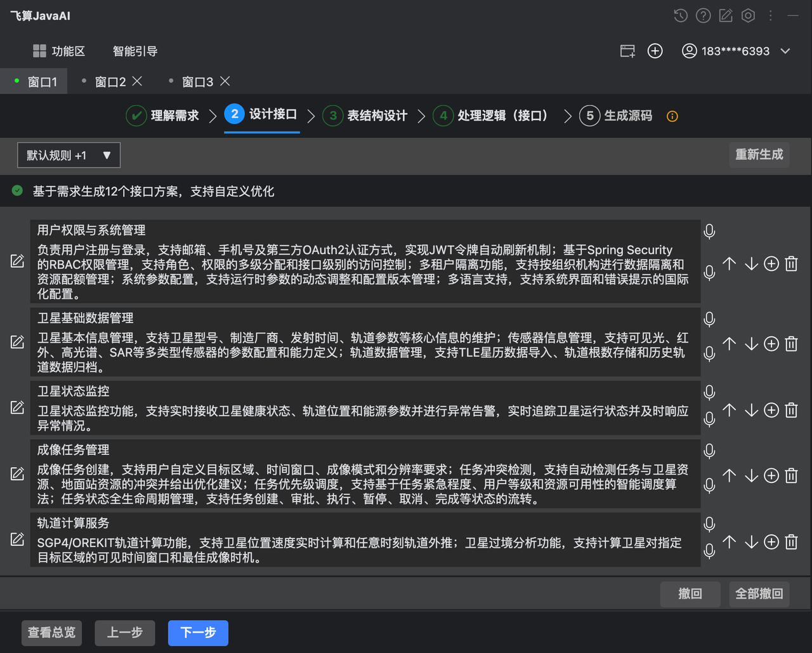
Task: Add interface after 轨道计算服务
Action: (x=771, y=542)
